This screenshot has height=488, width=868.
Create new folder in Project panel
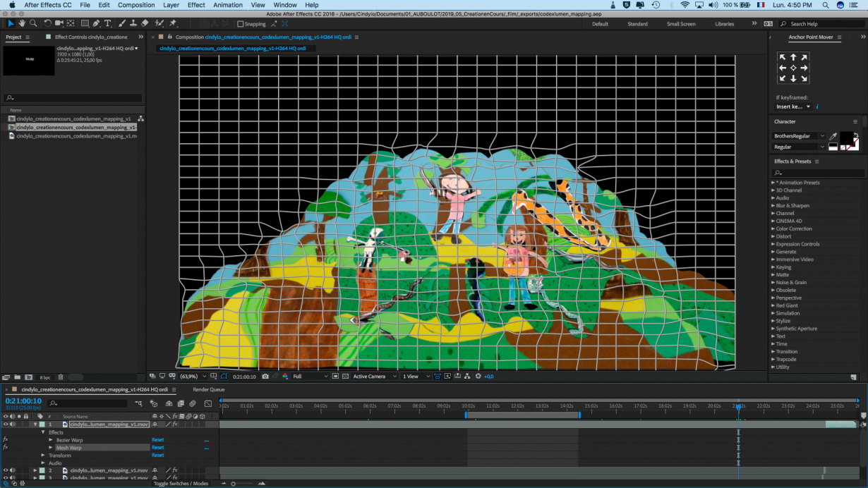click(x=18, y=377)
